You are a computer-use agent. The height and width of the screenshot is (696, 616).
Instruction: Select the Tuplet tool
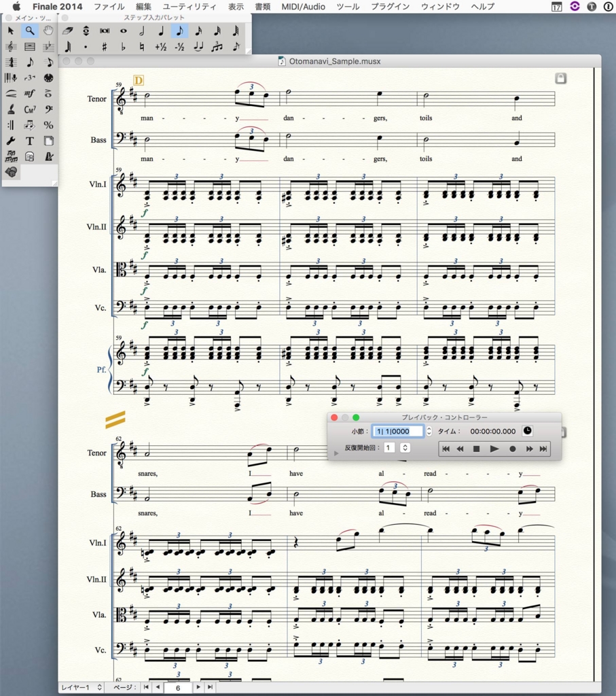30,78
